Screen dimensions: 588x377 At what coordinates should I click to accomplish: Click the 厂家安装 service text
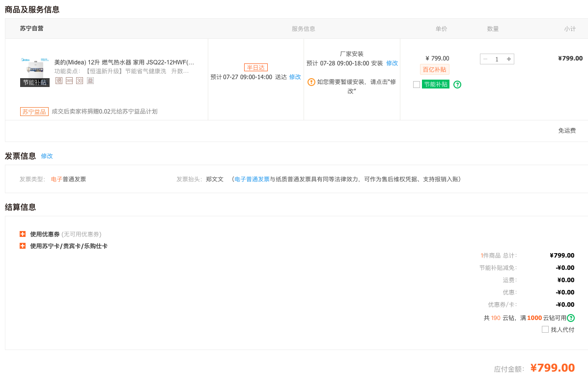coord(352,54)
